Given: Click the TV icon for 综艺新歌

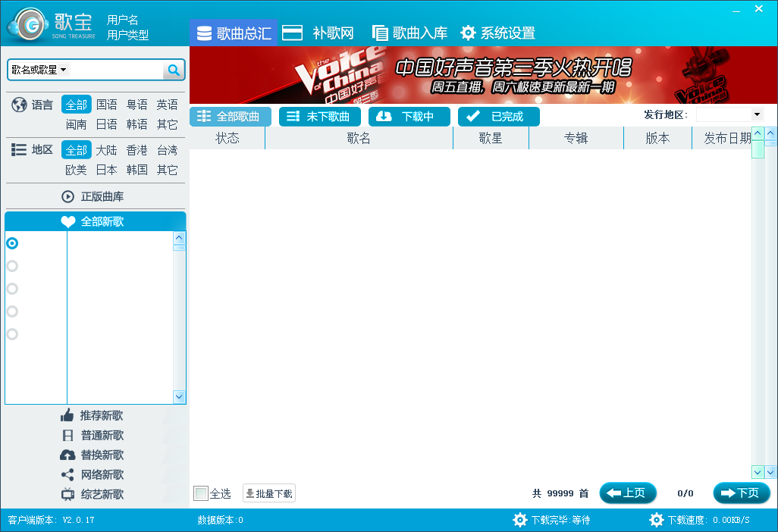Looking at the screenshot, I should 67,494.
